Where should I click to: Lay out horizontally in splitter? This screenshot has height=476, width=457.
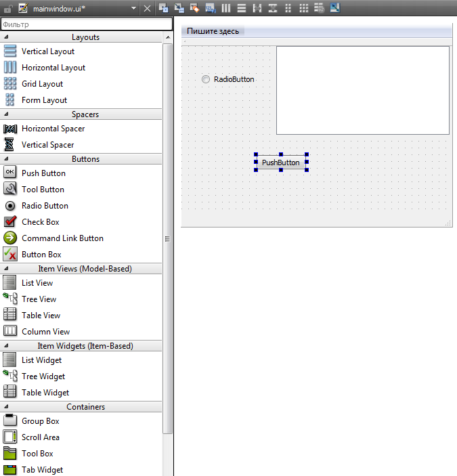click(257, 8)
